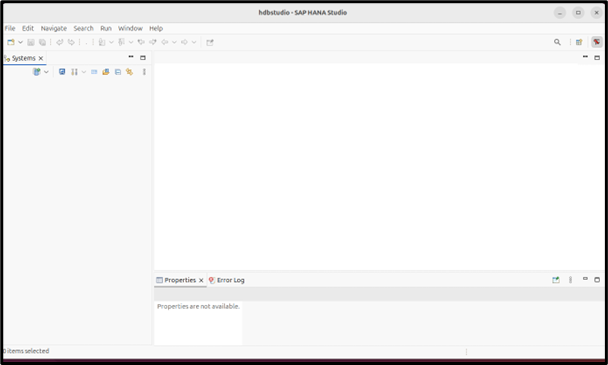
Task: Minimize the SAP HANA Studio window
Action: pyautogui.click(x=560, y=13)
